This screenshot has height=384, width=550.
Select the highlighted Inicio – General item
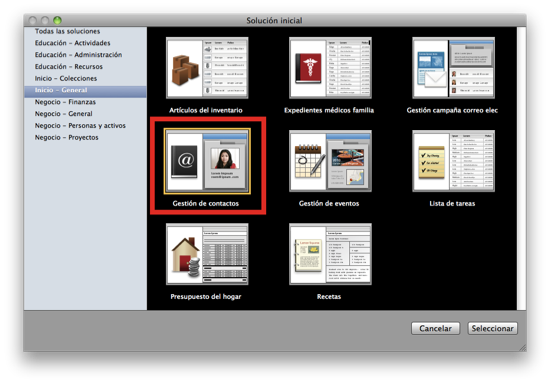85,90
